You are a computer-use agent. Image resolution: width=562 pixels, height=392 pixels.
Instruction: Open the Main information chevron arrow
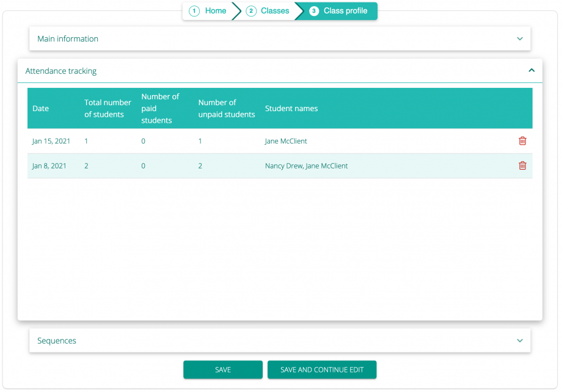(520, 38)
